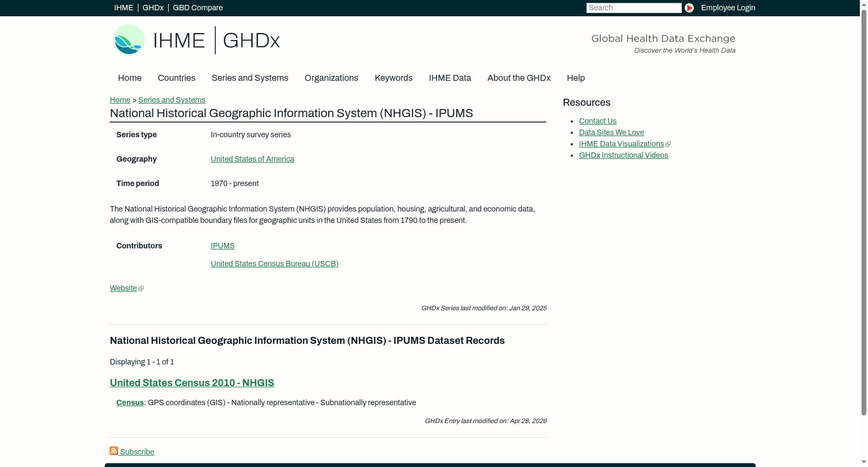Open United States Census Bureau (USCB) link
Viewport: 868px width, 467px height.
pos(275,264)
